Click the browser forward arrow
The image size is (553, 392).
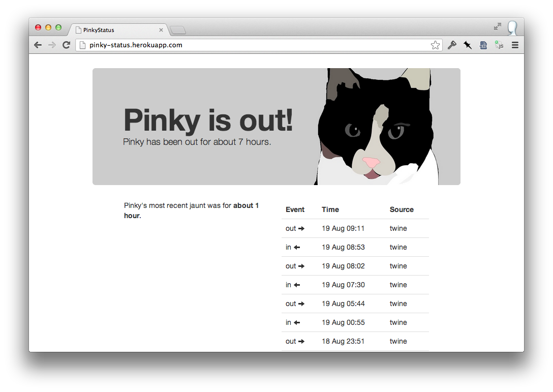(x=52, y=45)
